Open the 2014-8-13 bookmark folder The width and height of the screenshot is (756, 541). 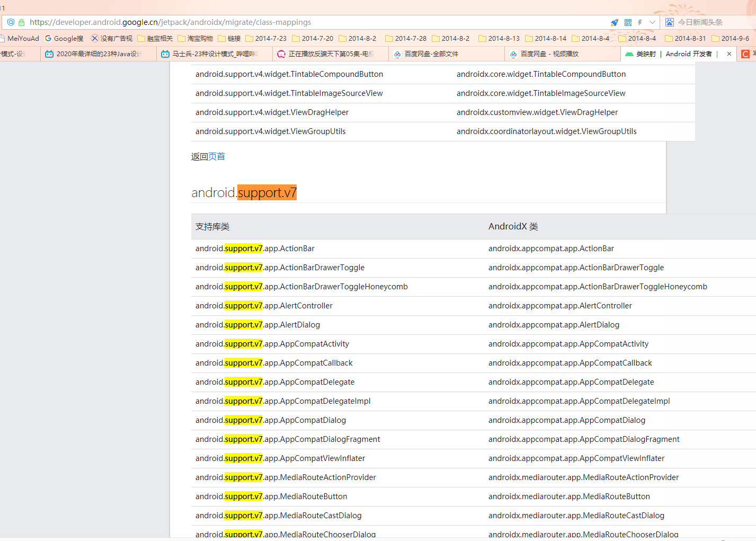pos(499,38)
